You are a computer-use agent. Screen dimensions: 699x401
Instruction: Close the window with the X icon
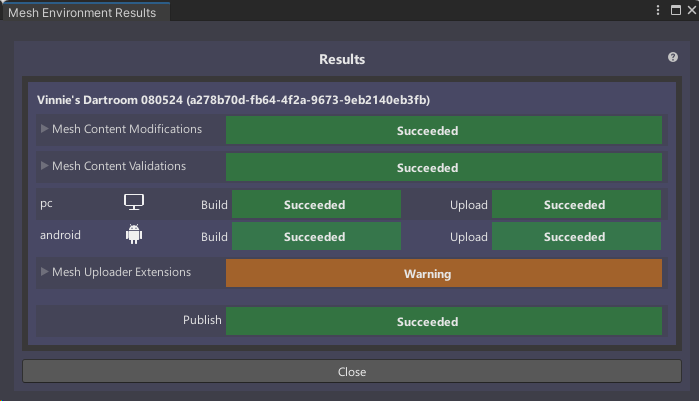click(691, 10)
